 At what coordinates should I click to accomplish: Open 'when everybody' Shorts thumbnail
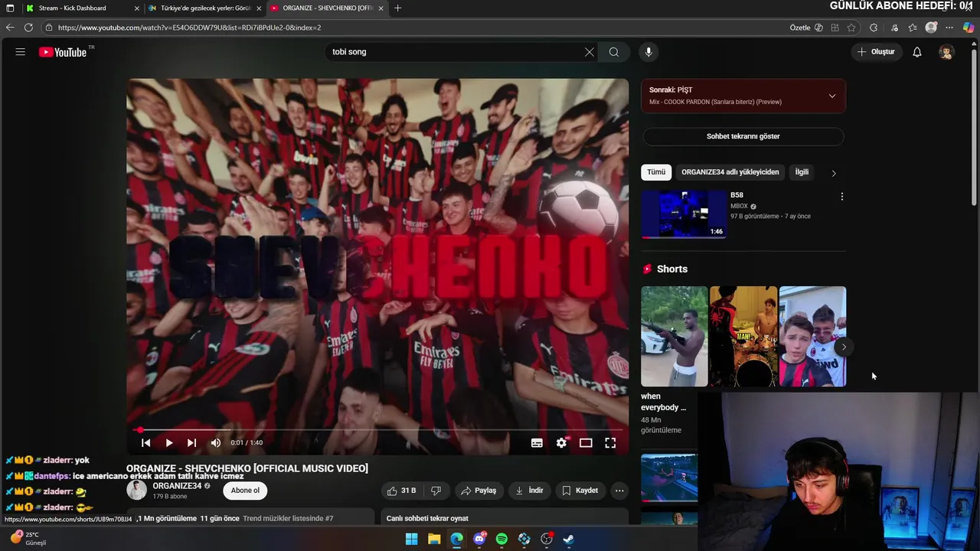(x=675, y=337)
